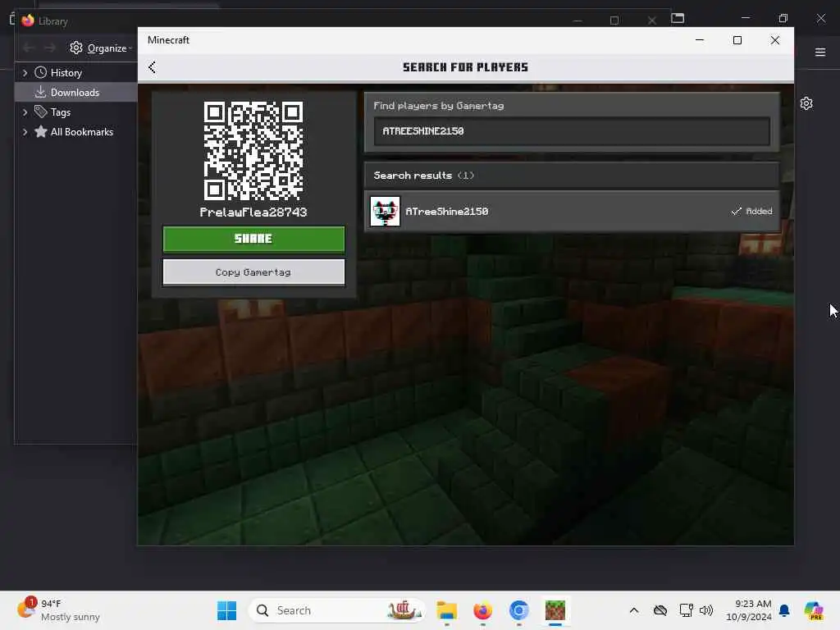Click the QR code image

253,151
